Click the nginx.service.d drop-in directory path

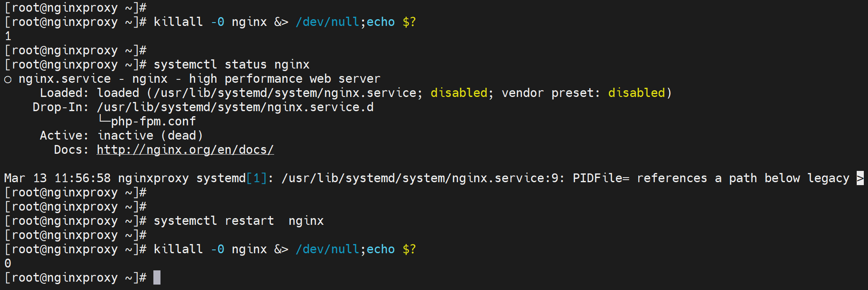tap(235, 107)
